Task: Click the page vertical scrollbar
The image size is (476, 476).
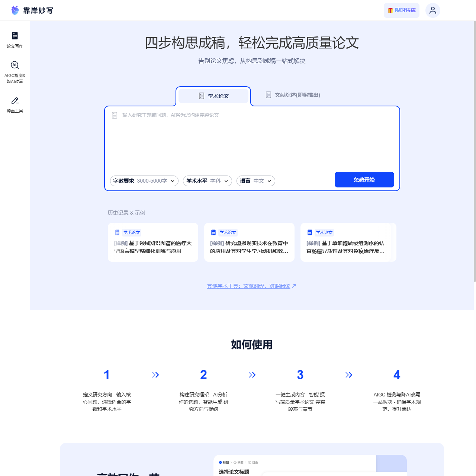Action: click(475, 149)
